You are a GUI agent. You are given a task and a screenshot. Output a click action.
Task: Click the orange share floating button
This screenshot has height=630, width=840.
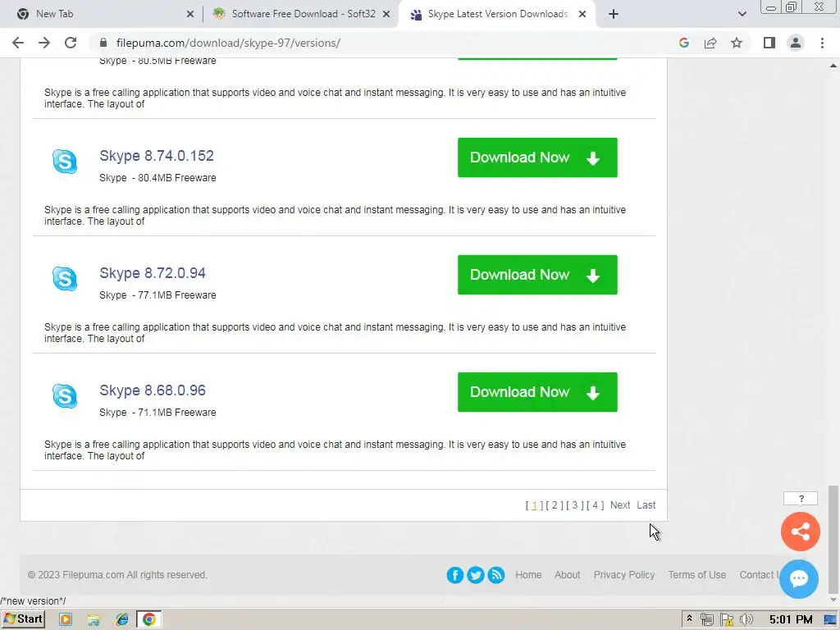[x=801, y=532]
